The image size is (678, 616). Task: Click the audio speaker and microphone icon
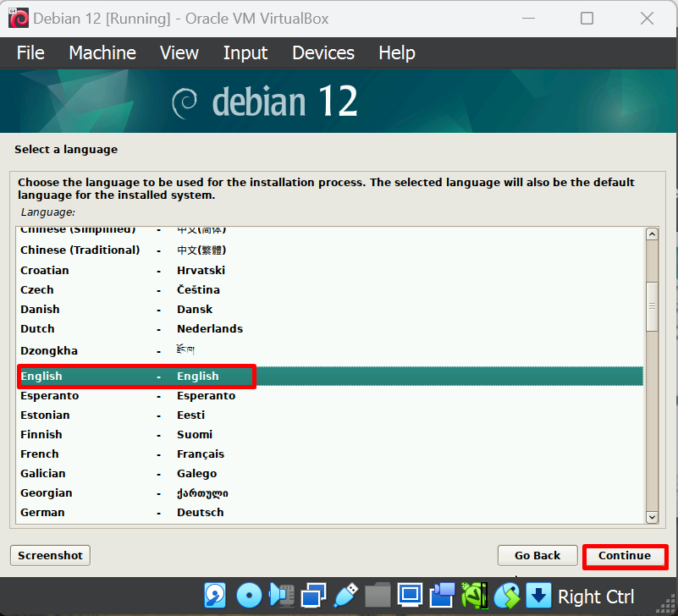(x=282, y=595)
